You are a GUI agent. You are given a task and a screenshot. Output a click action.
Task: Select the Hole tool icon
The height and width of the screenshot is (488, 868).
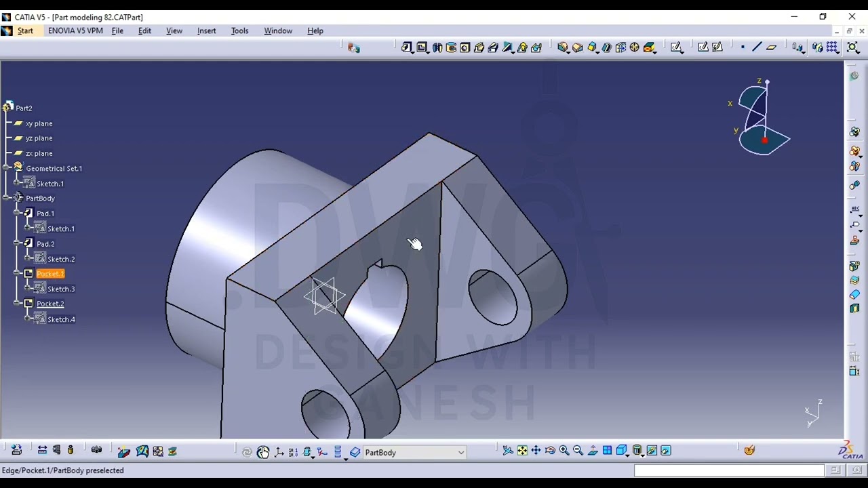click(465, 47)
